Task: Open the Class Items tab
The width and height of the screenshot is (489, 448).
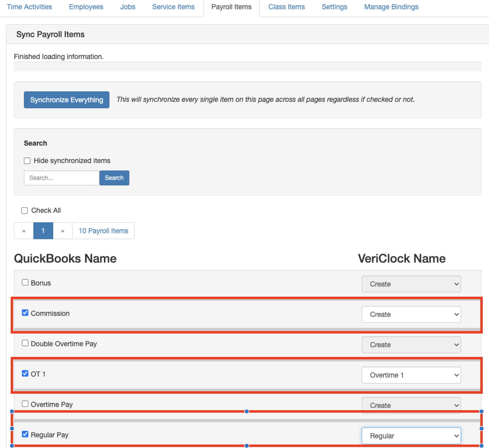Action: coord(286,7)
